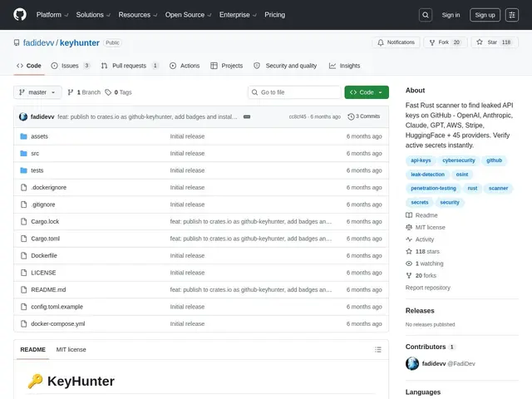This screenshot has height=399, width=532.
Task: Select the cybersecurity topic tag
Action: 458,160
